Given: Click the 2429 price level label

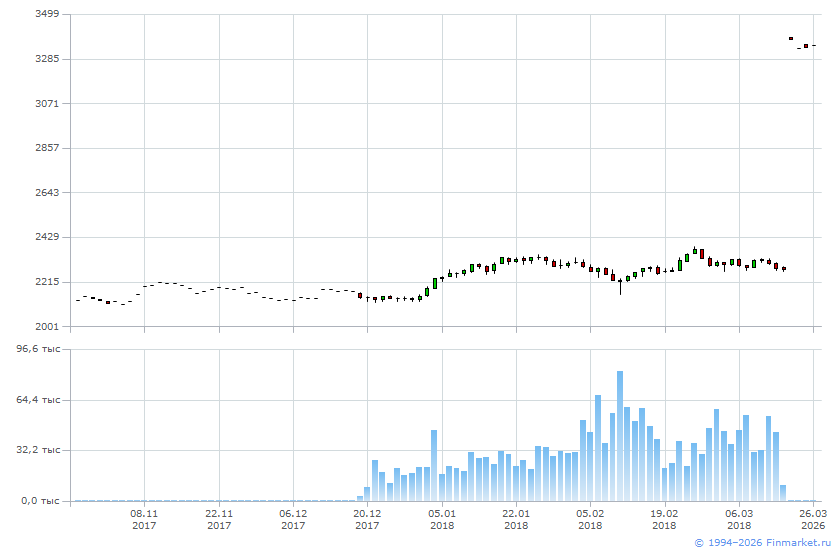Looking at the screenshot, I should pos(46,237).
